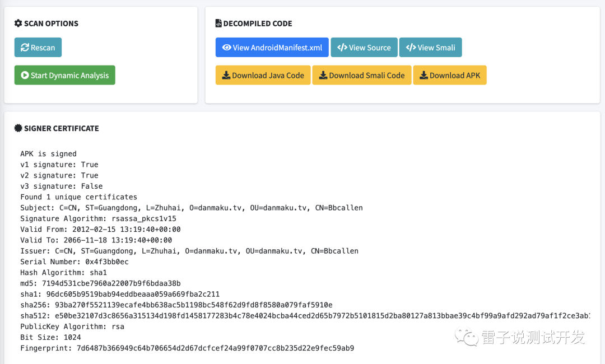Viewport: 605px width, 364px height.
Task: Click 'Bit Size: 1024' line
Action: coord(50,337)
